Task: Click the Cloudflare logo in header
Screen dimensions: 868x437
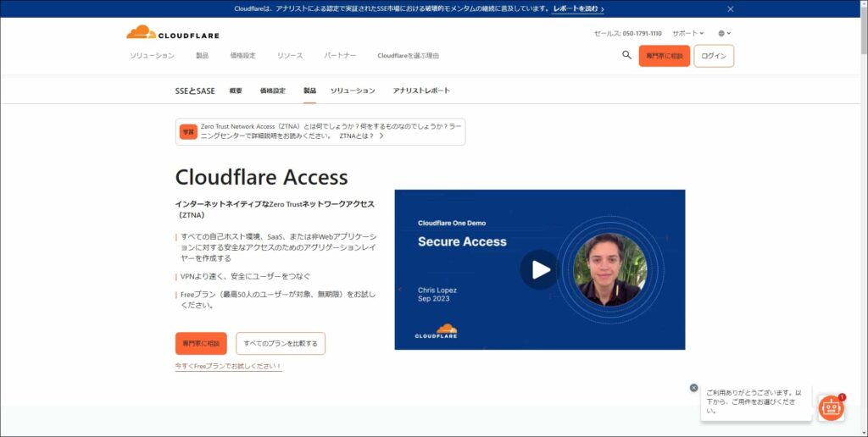Action: (x=172, y=33)
